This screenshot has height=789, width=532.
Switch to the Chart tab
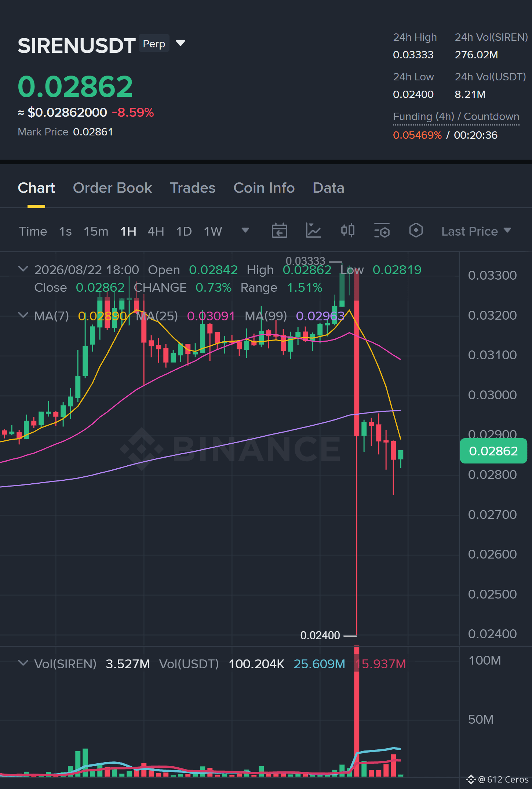(36, 188)
